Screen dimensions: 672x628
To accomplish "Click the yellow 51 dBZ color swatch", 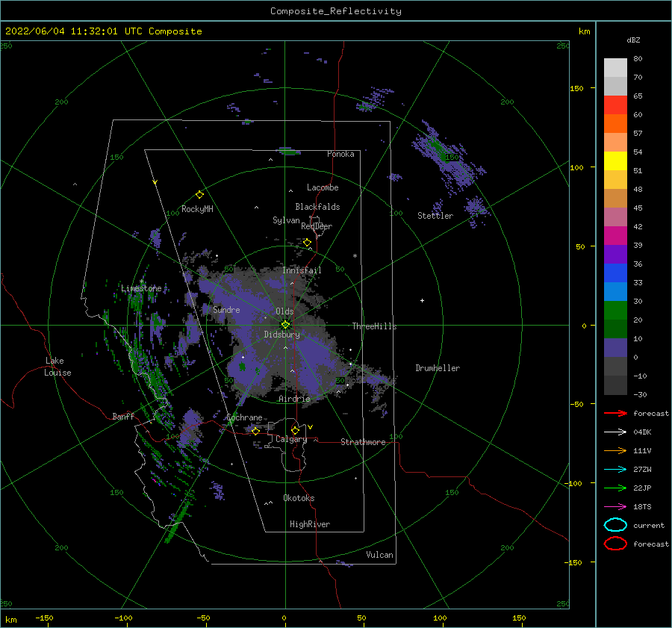I will pos(615,161).
